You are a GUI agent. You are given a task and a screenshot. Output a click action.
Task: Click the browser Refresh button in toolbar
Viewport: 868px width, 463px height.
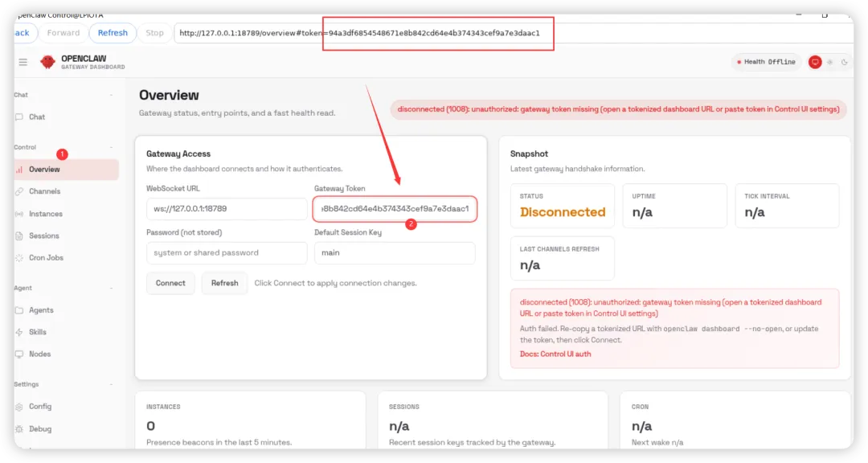(113, 33)
